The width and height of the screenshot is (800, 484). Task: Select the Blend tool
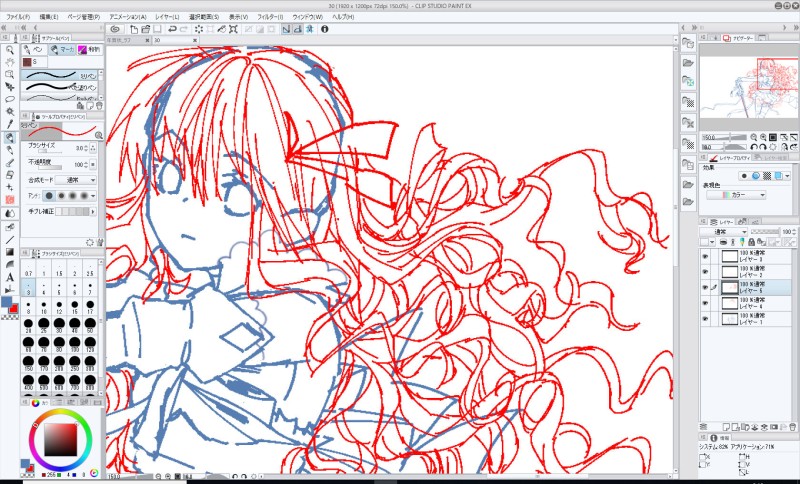coord(10,213)
